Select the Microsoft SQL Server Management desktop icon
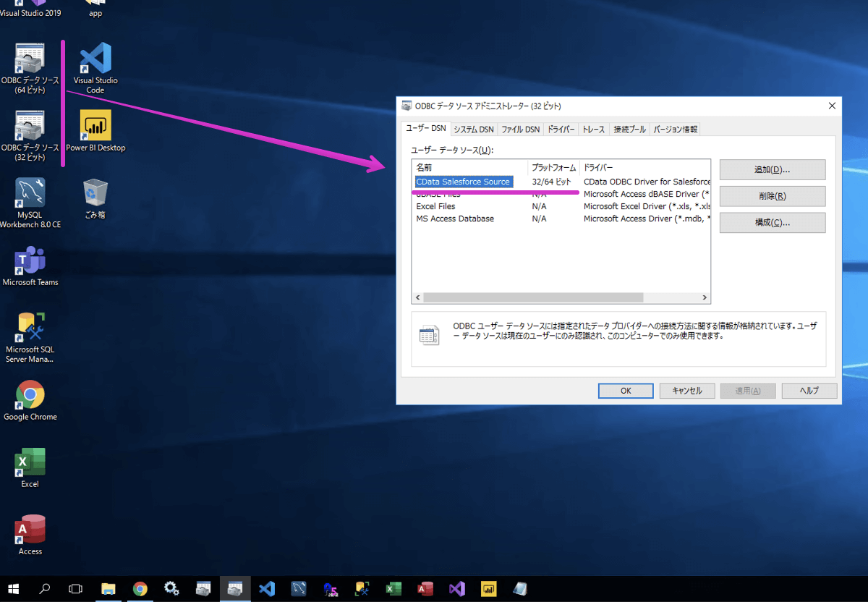This screenshot has height=602, width=868. click(x=30, y=337)
